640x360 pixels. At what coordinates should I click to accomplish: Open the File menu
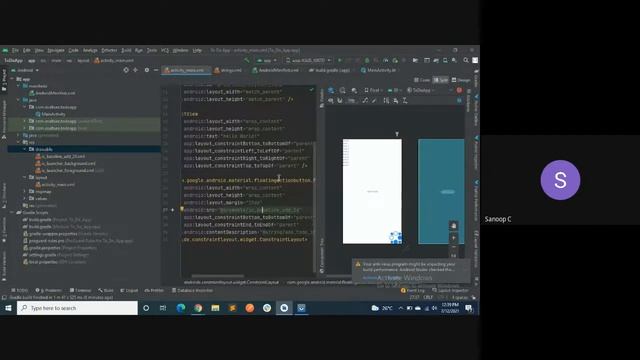coord(15,50)
